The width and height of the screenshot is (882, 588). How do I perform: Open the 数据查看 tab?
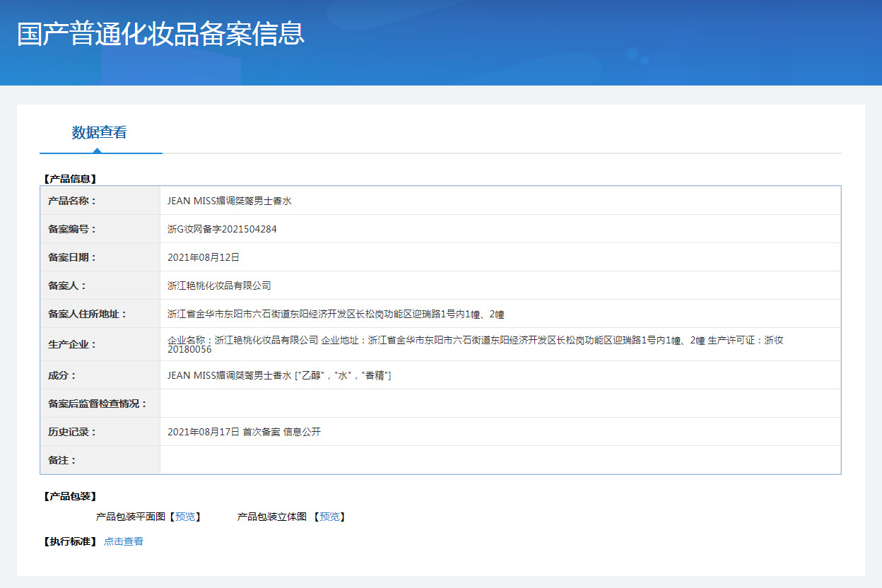tap(99, 132)
